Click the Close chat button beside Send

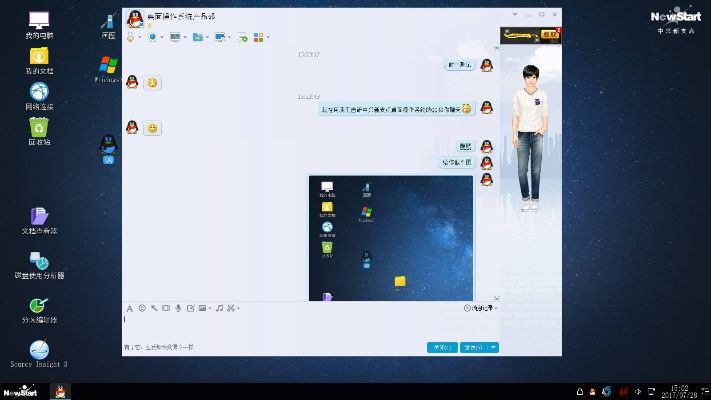click(x=441, y=347)
